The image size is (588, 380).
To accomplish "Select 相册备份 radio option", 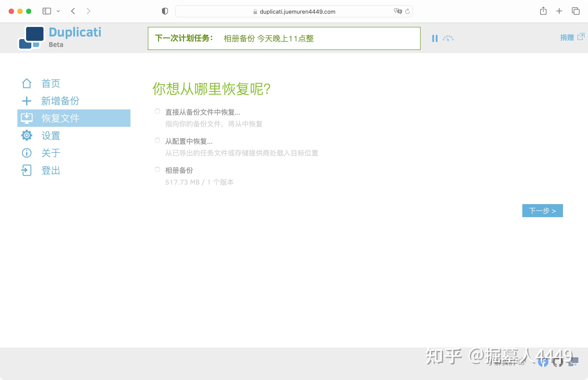I will [157, 170].
